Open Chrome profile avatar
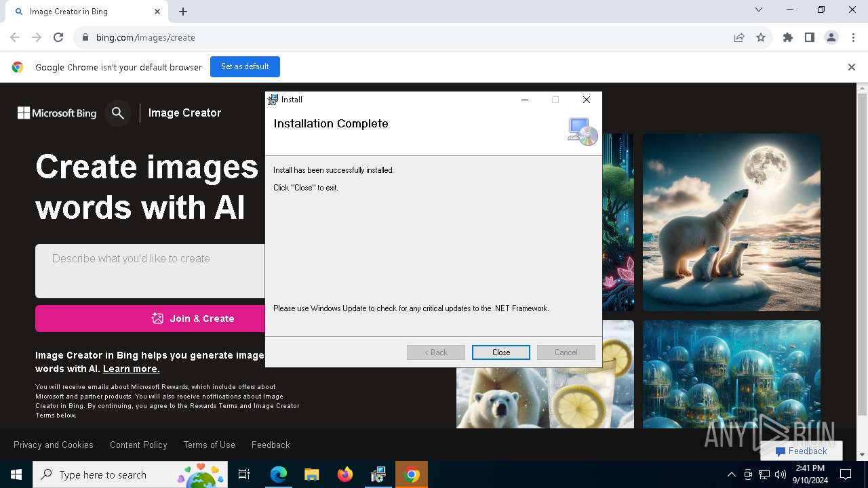This screenshot has width=868, height=488. coord(831,38)
